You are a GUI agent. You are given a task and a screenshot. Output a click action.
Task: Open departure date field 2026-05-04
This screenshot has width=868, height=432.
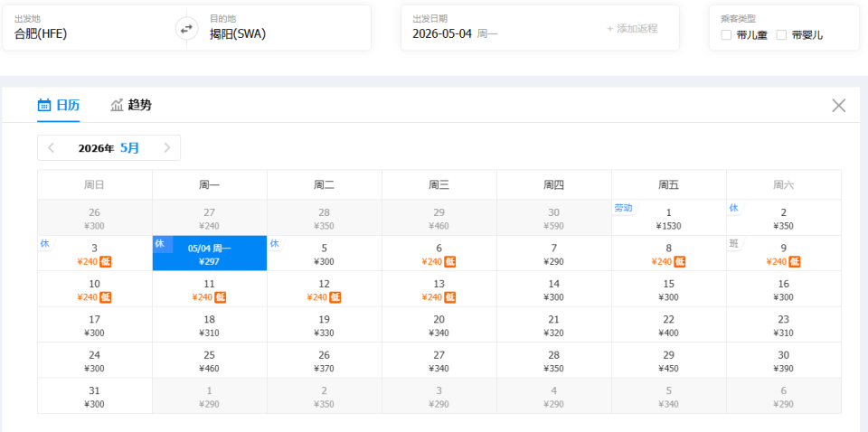455,33
